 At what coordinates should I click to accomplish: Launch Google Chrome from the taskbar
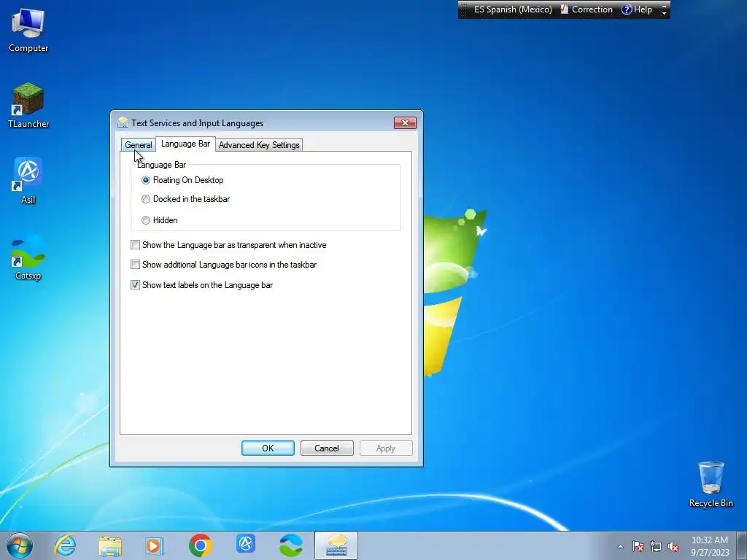point(201,545)
